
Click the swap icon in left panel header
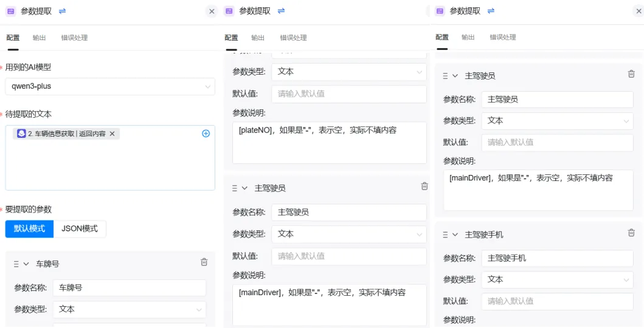pyautogui.click(x=63, y=11)
